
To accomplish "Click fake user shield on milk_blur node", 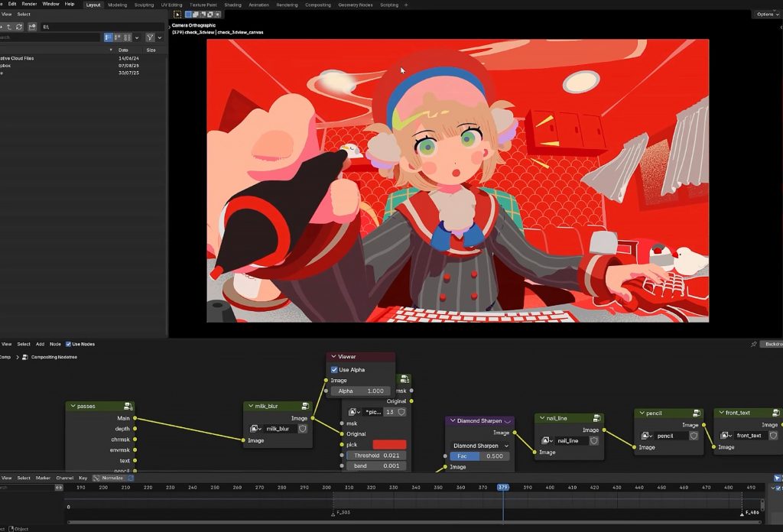I will pos(303,429).
